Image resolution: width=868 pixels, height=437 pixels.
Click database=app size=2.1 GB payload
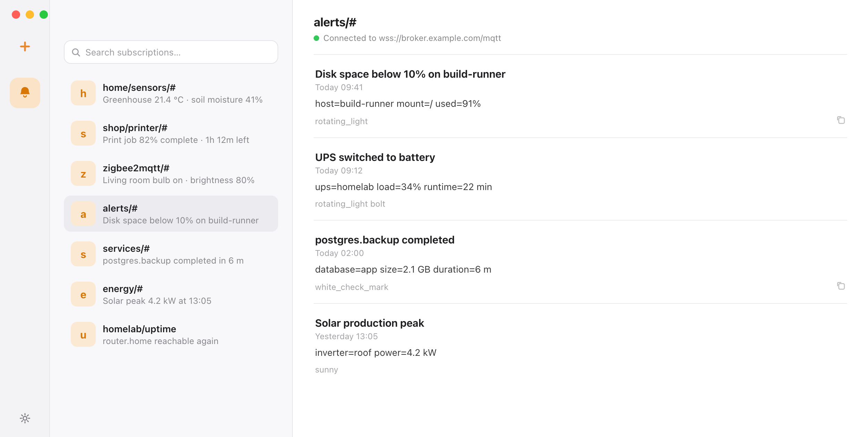[403, 269]
